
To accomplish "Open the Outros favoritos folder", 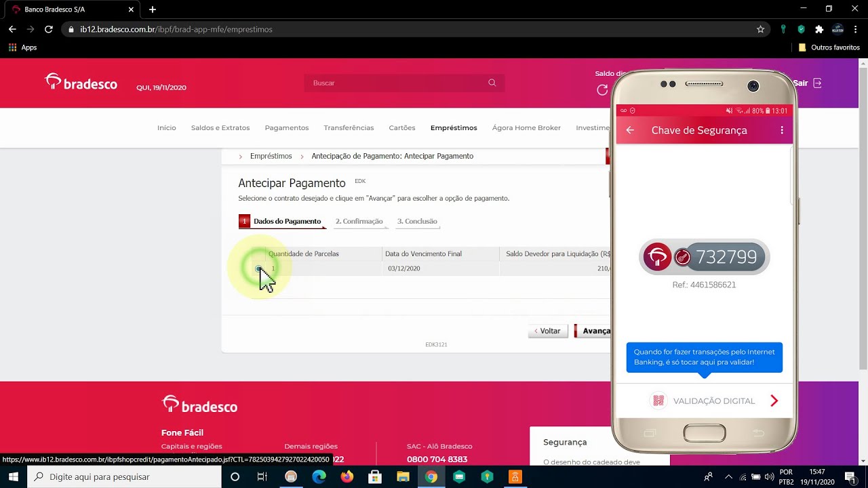I will [x=829, y=47].
